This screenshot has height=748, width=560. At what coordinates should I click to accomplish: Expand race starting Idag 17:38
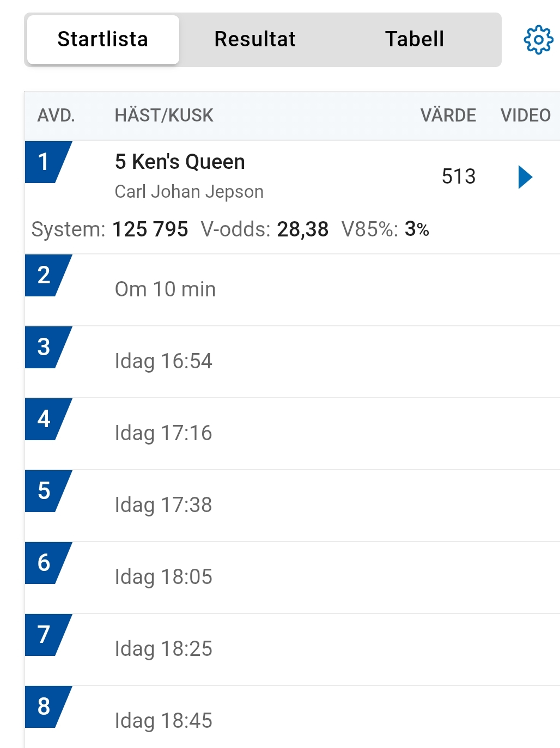tap(163, 505)
